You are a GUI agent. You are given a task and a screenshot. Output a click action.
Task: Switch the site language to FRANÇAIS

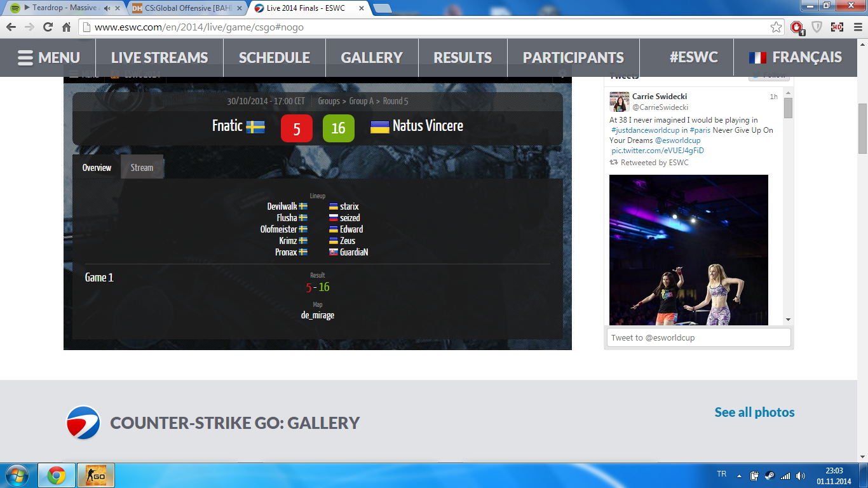(796, 57)
